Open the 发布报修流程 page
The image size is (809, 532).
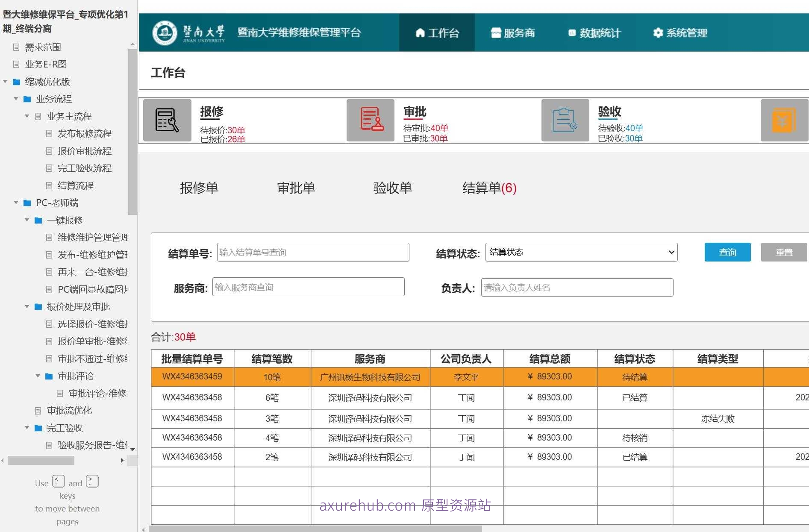click(85, 133)
